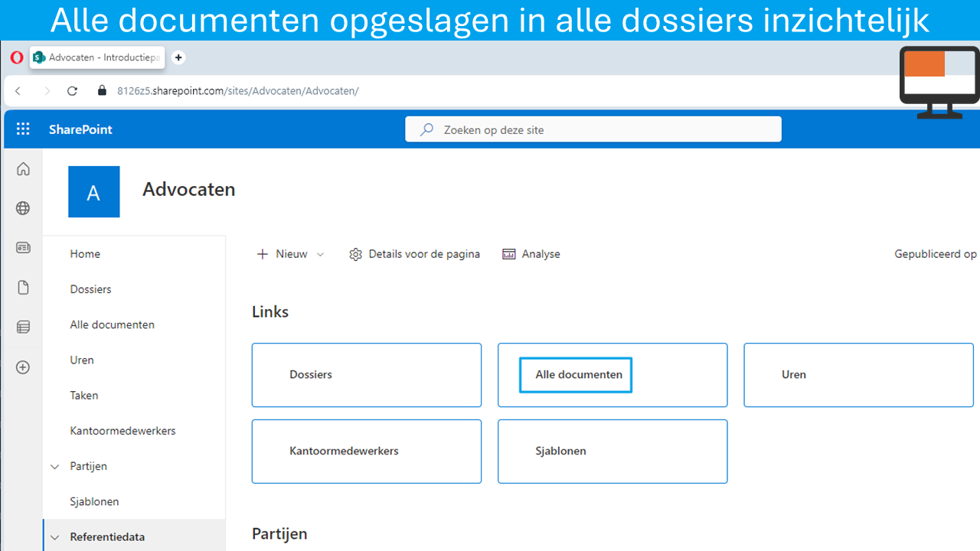The image size is (980, 551).
Task: Open the SharePoint app launcher grid
Action: [23, 129]
